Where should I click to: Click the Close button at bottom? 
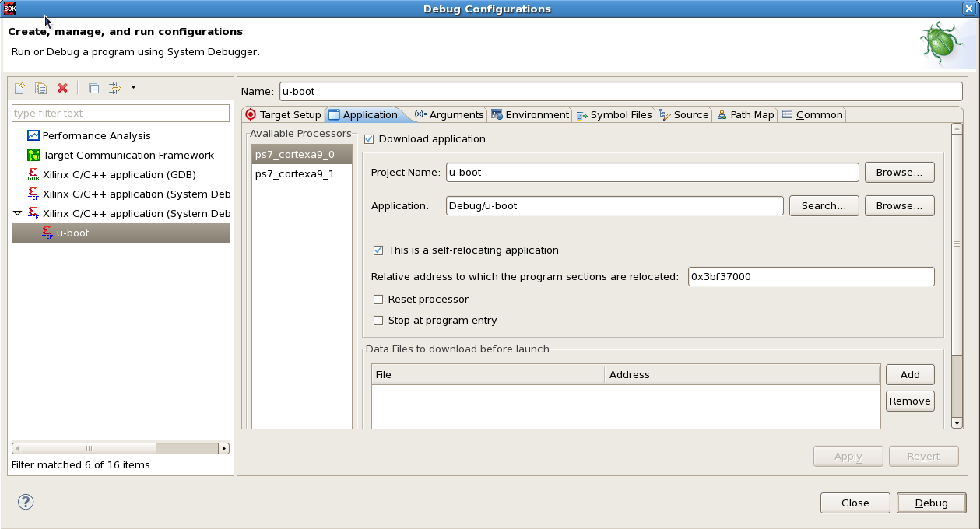pos(855,503)
